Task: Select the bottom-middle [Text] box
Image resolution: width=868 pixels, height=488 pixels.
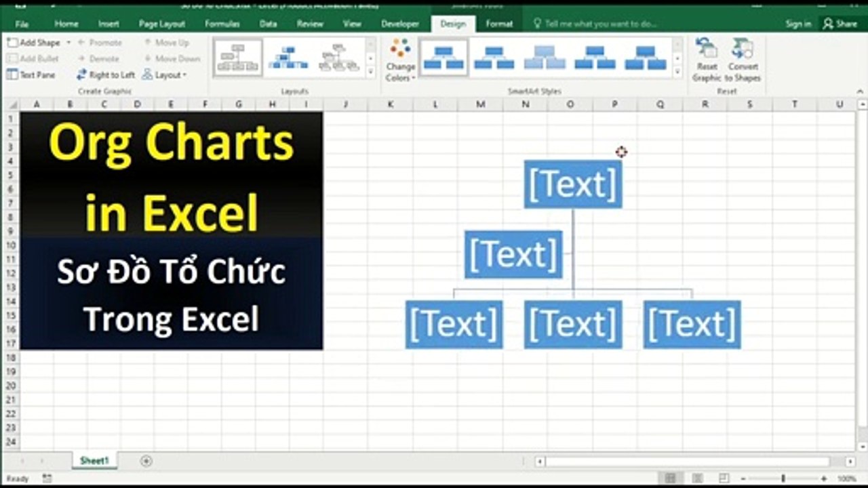Action: [573, 325]
